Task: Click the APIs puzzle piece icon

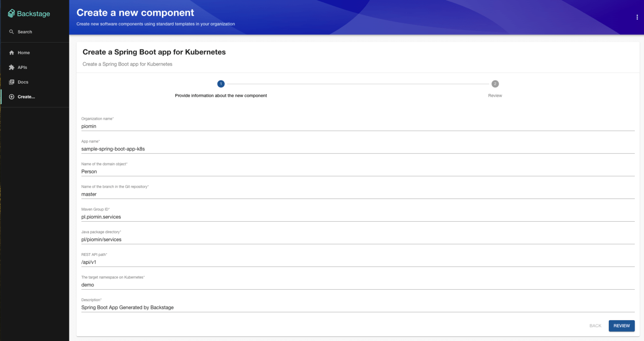Action: tap(12, 68)
